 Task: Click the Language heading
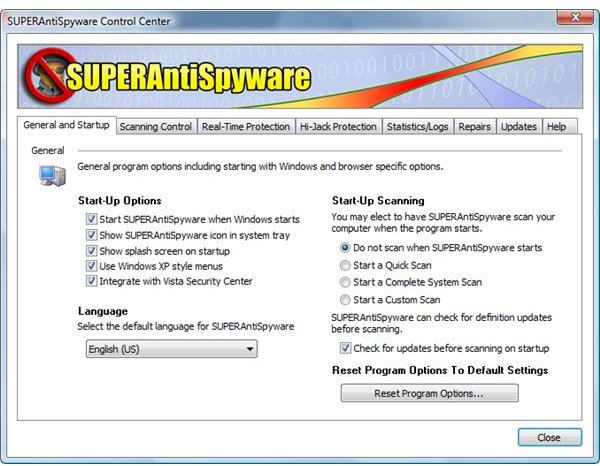coord(103,311)
